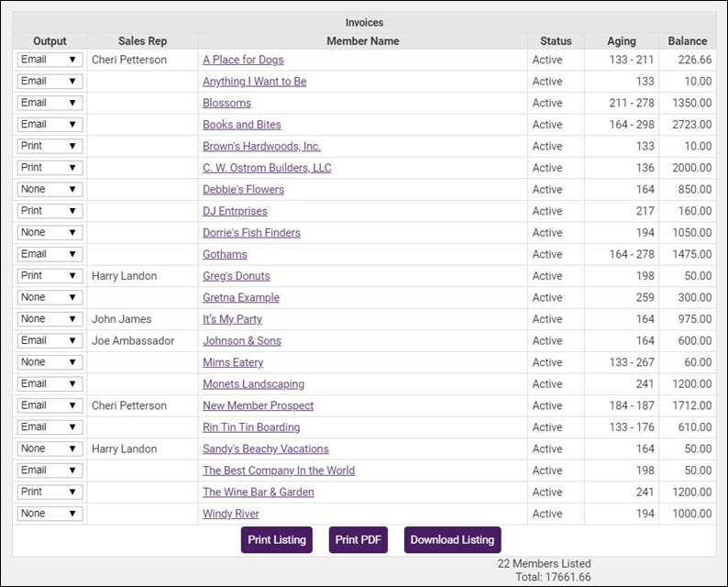Click the Aging column header
The width and height of the screenshot is (728, 587).
[622, 41]
